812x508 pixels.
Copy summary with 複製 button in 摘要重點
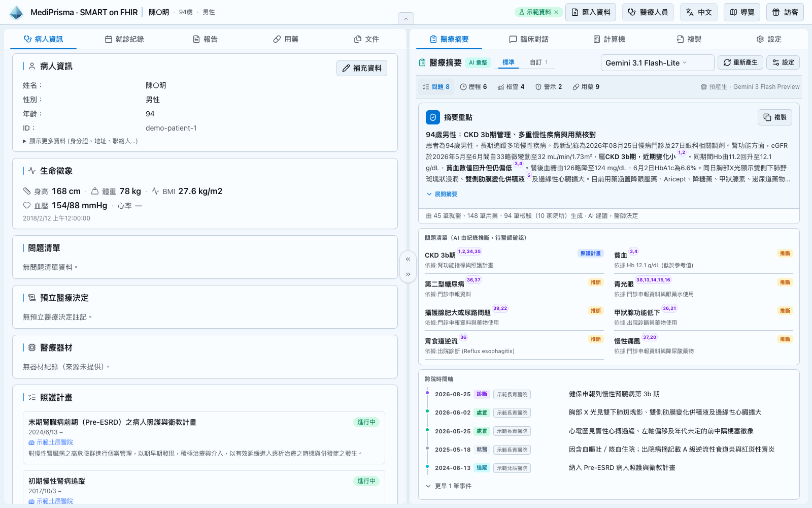(775, 117)
